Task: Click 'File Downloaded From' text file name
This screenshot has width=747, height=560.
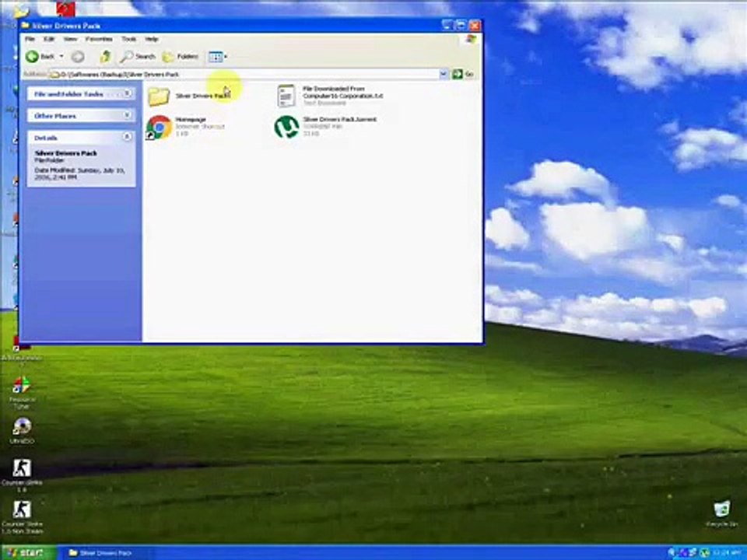Action: click(342, 93)
